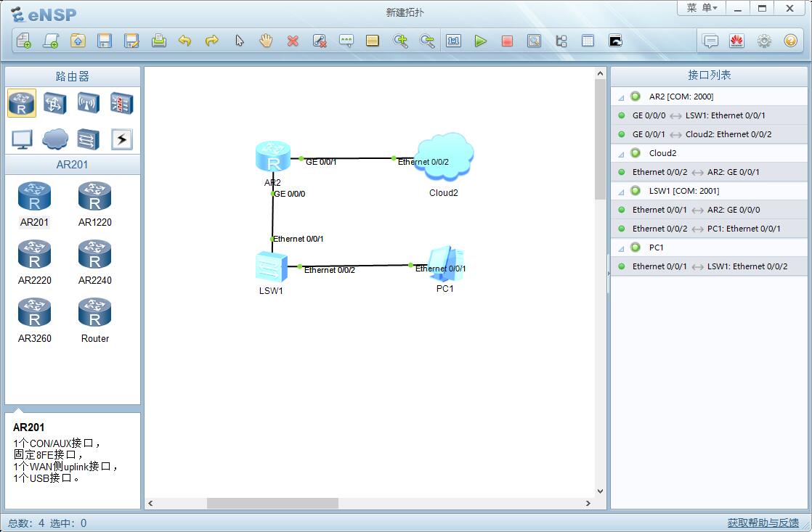The width and height of the screenshot is (812, 532).
Task: Click the red X delete tool
Action: 293,41
